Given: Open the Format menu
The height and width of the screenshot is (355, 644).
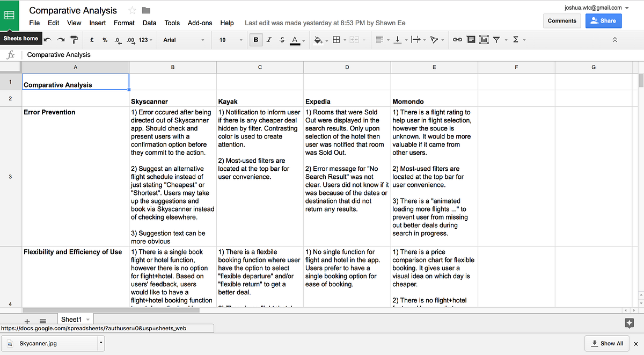Looking at the screenshot, I should (124, 23).
